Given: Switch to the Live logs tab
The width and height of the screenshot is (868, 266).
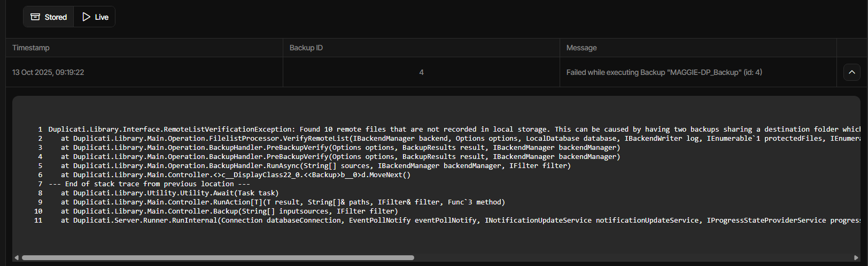Looking at the screenshot, I should pyautogui.click(x=95, y=17).
